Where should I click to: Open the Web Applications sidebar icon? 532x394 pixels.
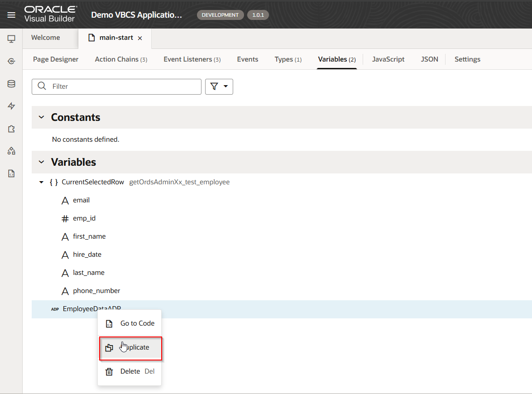pyautogui.click(x=11, y=39)
